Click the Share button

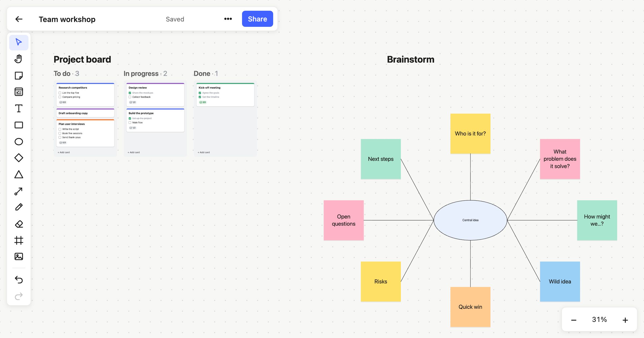coord(257,19)
